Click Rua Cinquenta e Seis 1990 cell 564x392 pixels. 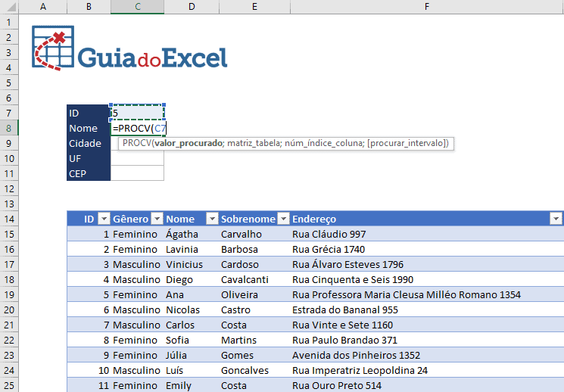pos(427,279)
